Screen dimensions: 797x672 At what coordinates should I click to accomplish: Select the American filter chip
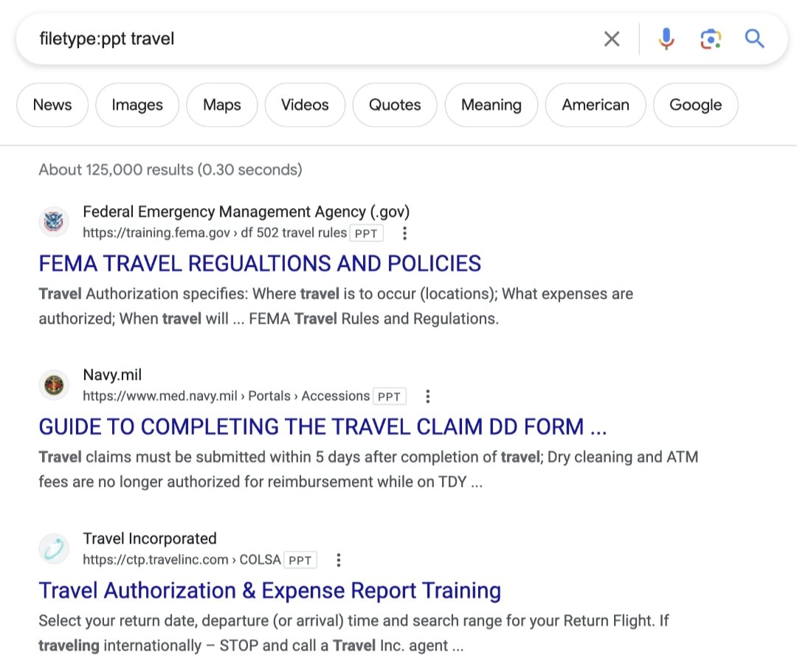(596, 105)
